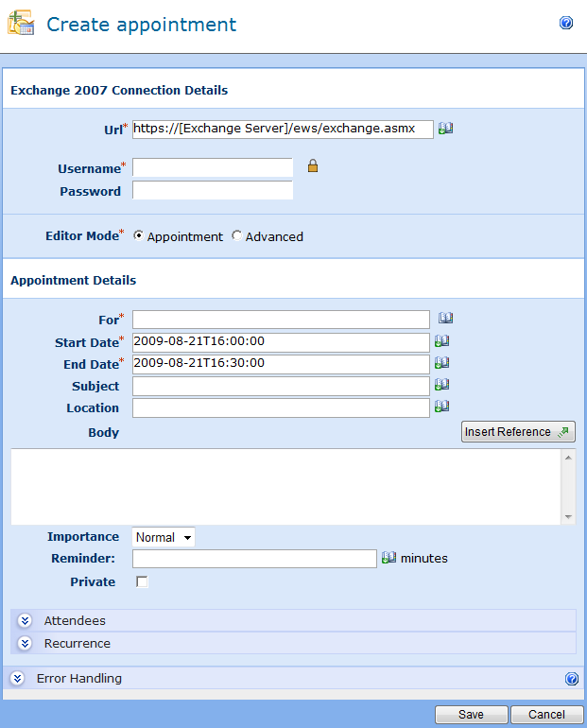Click the reference icon beside Subject field

(x=441, y=385)
